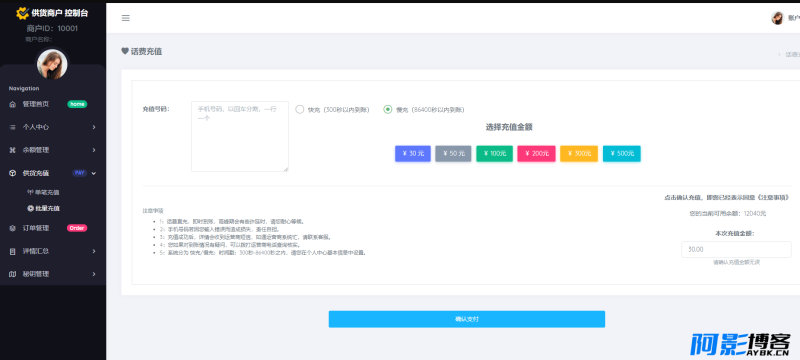Focus the 充值号码 phone number text area
Viewport: 800px width, 360px height.
coord(240,136)
